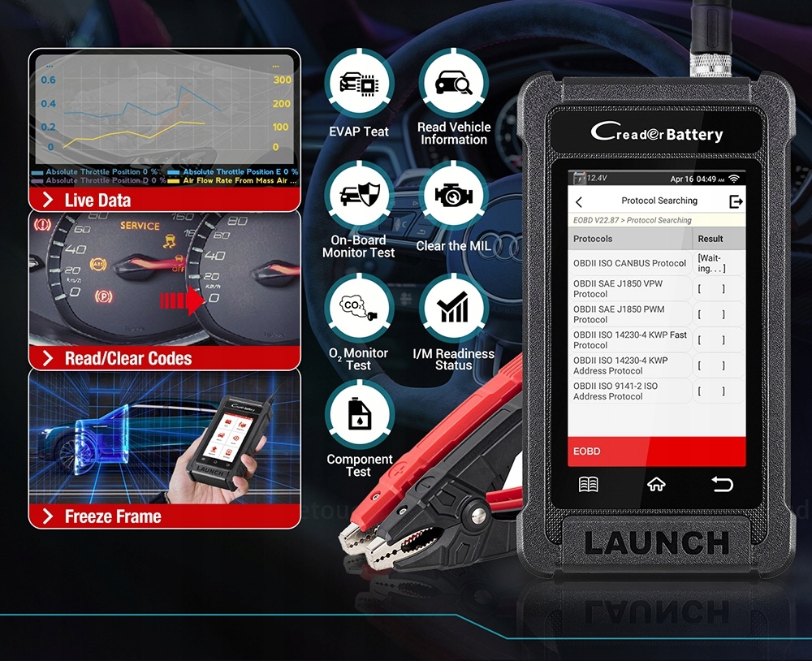812x661 pixels.
Task: Click the Protocol Searching title
Action: tap(659, 201)
